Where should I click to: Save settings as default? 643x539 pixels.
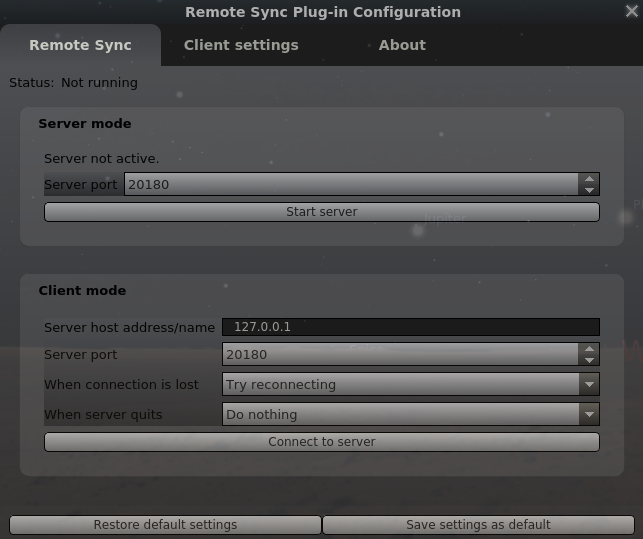coord(478,525)
